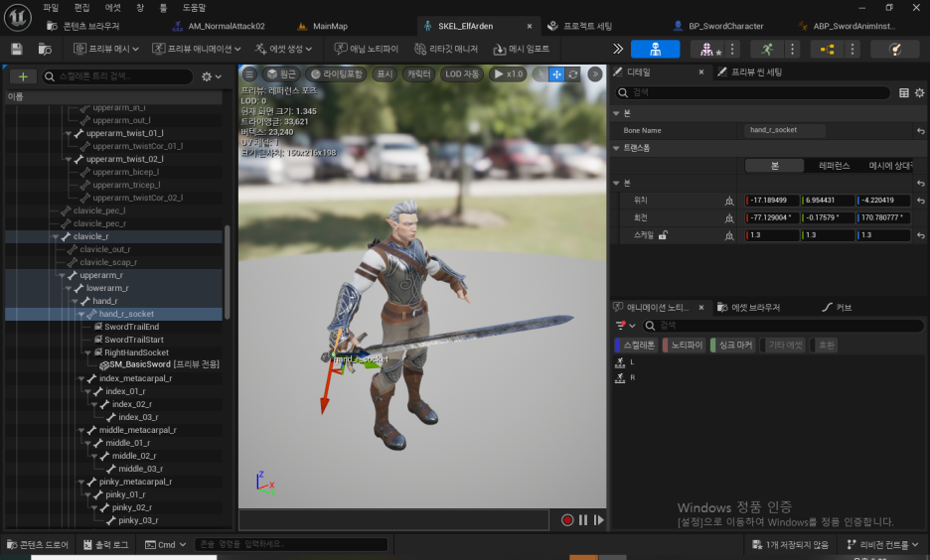
Task: Switch to 프리뷰 씬 세팅 tab
Action: coord(750,72)
